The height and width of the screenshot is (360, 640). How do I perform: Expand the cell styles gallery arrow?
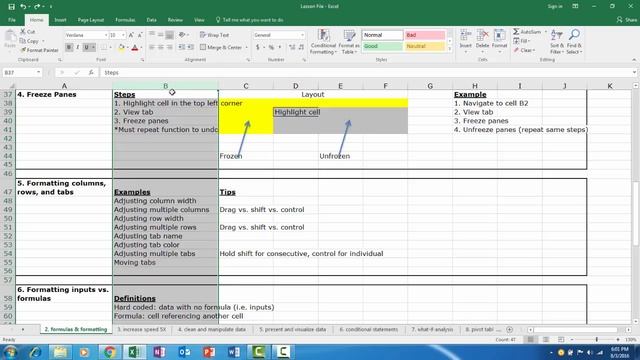450,49
